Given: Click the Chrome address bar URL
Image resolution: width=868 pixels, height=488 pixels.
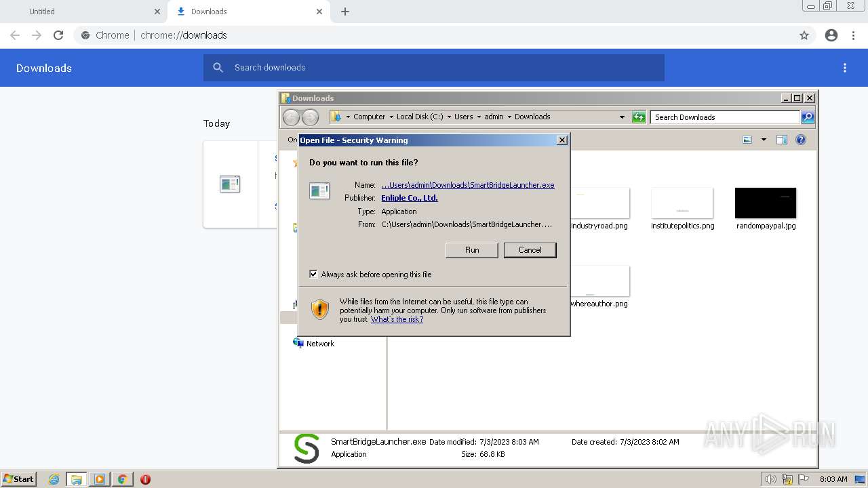Looking at the screenshot, I should [184, 35].
